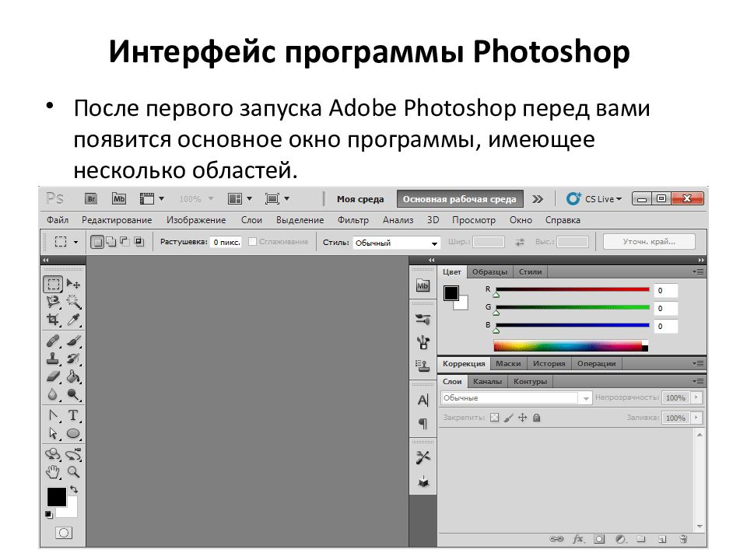
Task: Select the Pen tool
Action: (53, 415)
